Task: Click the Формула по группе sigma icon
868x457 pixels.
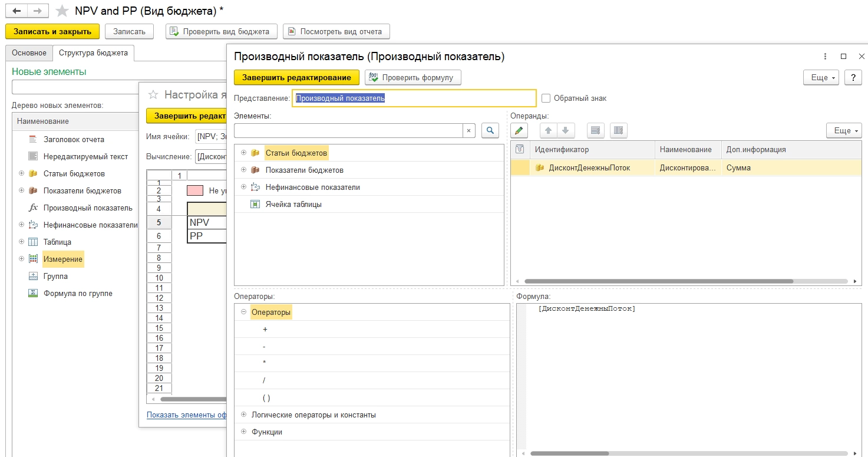Action: [33, 293]
